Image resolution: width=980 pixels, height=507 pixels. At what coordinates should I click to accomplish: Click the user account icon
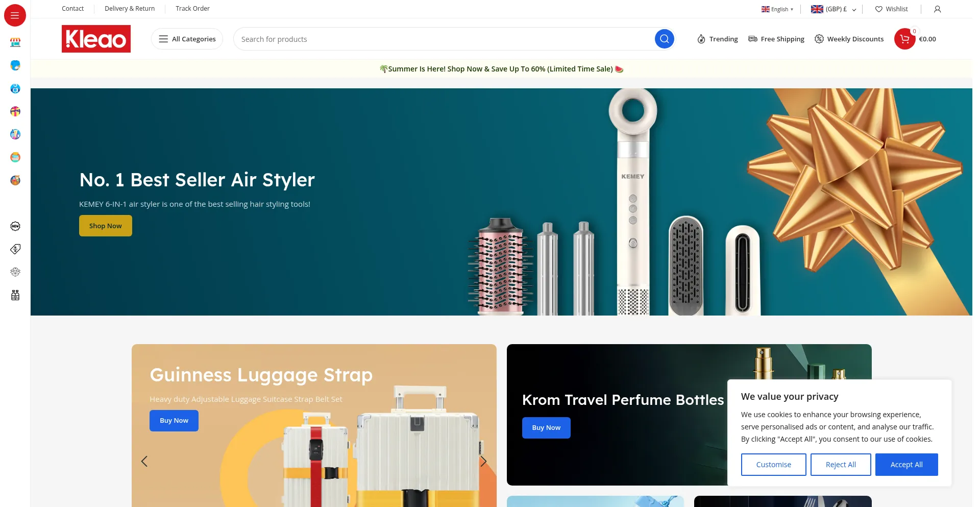[x=937, y=9]
